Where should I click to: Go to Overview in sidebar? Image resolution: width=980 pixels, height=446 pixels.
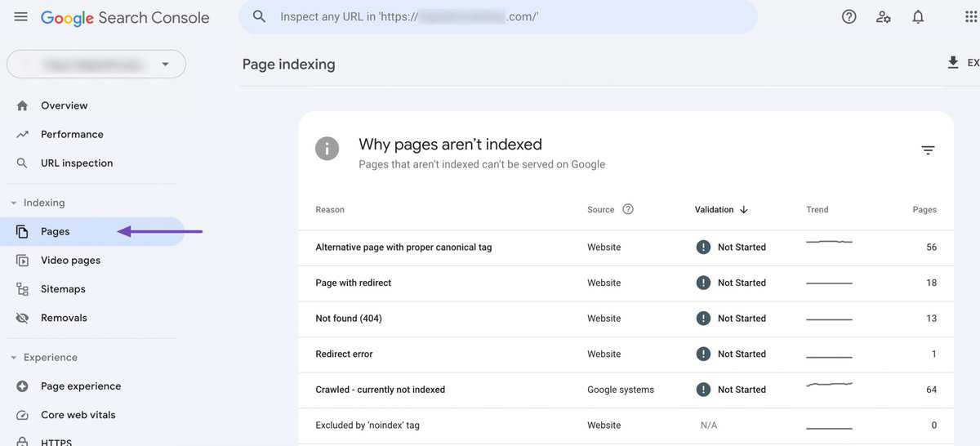click(x=64, y=105)
